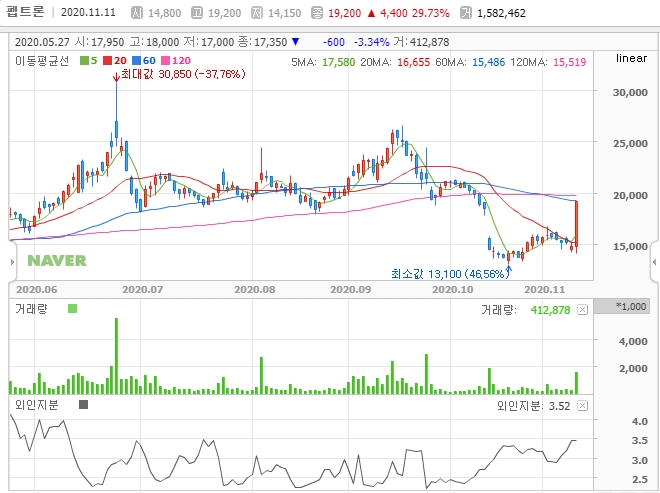Click the 2020.09 date axis label
660x493 pixels.
(351, 290)
